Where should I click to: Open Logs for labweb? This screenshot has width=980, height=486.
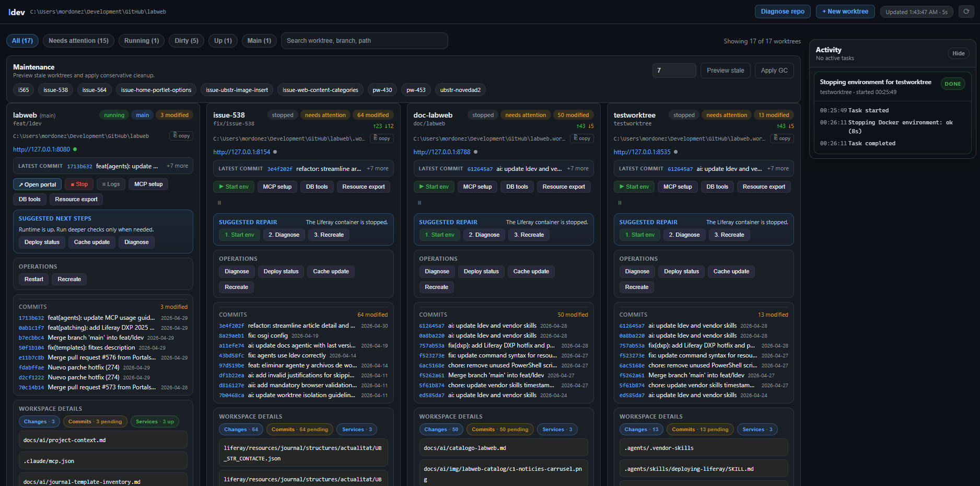coord(111,184)
